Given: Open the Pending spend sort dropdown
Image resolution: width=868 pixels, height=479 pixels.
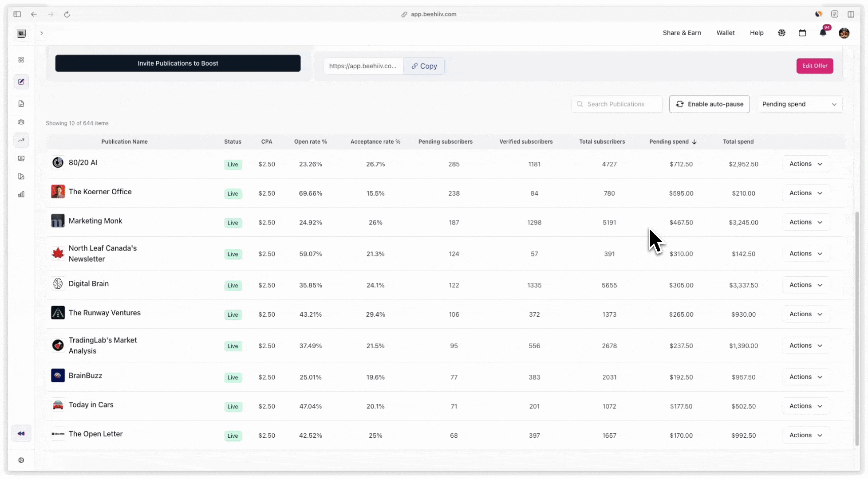Looking at the screenshot, I should (799, 104).
